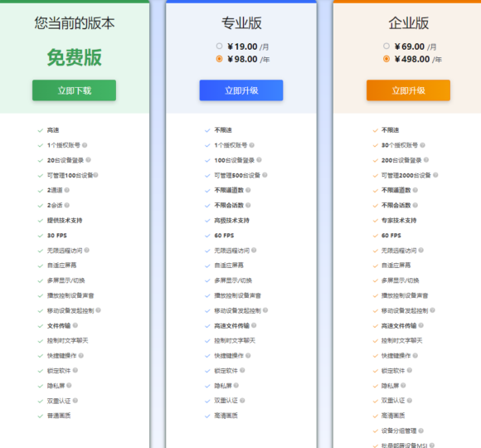Open help icon beside 企业版 无限远程访问
The width and height of the screenshot is (481, 448).
(x=421, y=250)
